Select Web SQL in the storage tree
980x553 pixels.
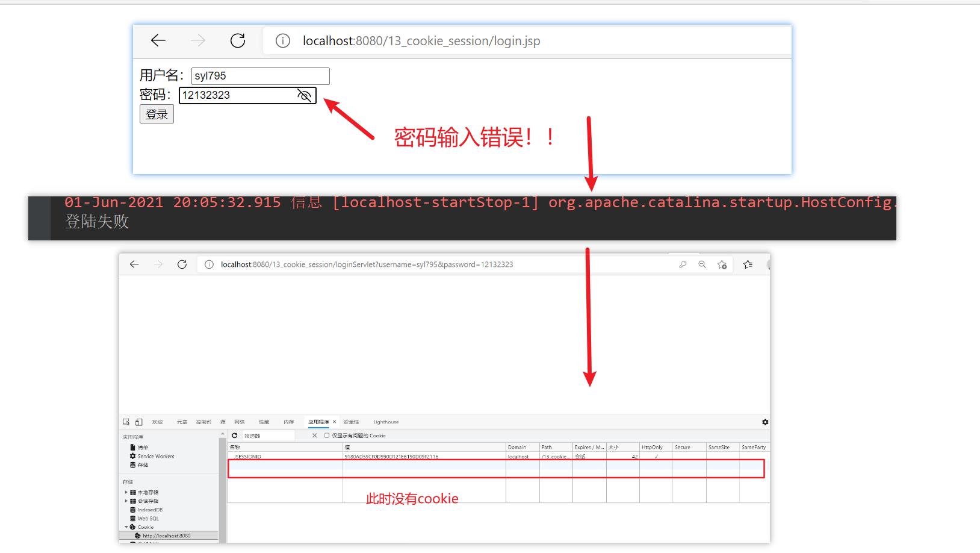[x=148, y=518]
